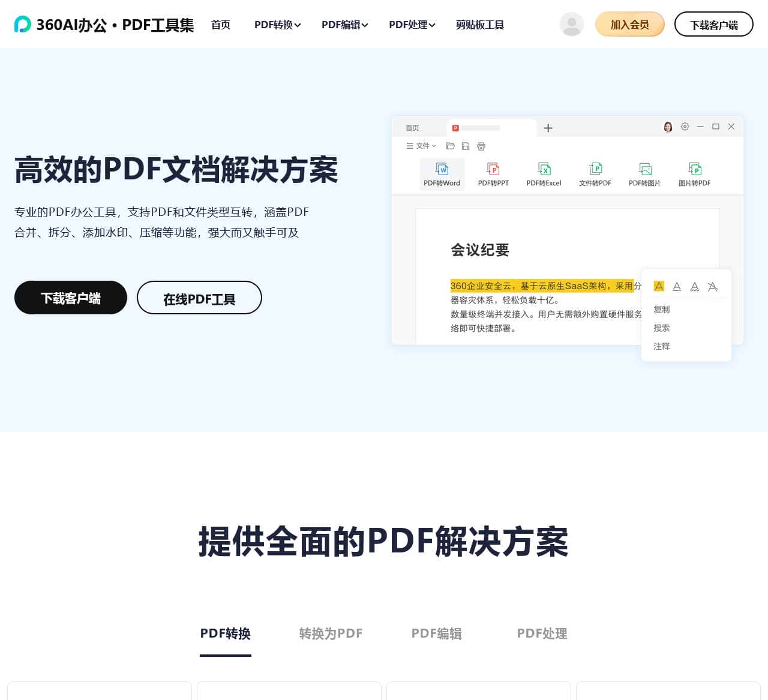Toggle the underline annotation option
Image resolution: width=768 pixels, height=700 pixels.
(x=677, y=286)
